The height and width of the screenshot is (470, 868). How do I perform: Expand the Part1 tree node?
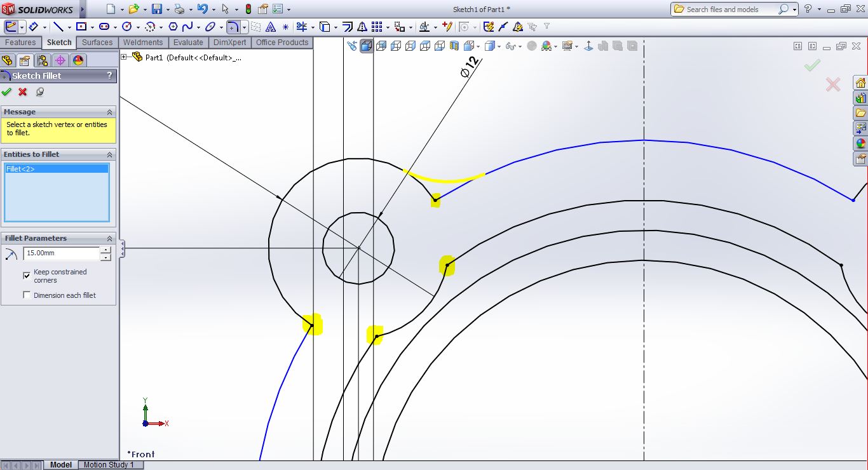[124, 57]
